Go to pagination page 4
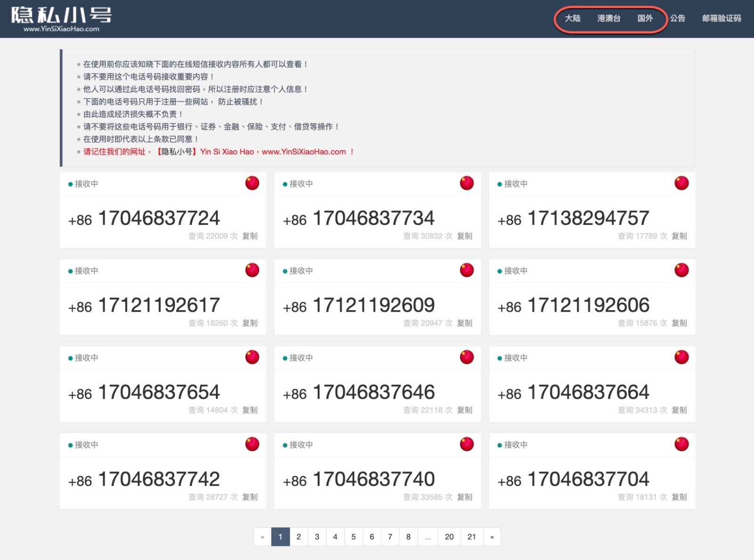 (335, 537)
